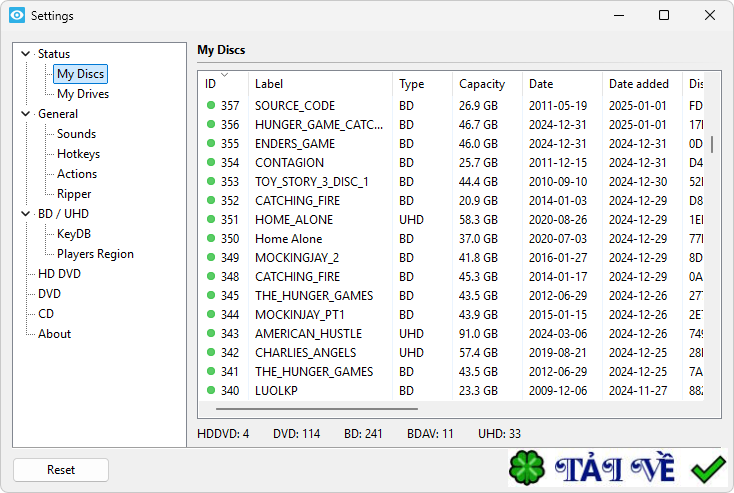Viewport: 734px width, 493px height.
Task: Sort discs by Date added column
Action: coord(642,84)
